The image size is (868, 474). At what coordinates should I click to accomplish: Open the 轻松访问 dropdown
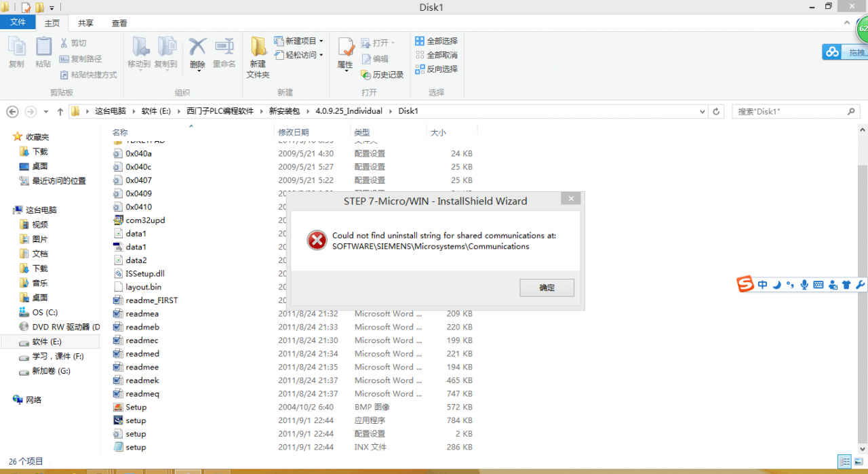(x=298, y=55)
